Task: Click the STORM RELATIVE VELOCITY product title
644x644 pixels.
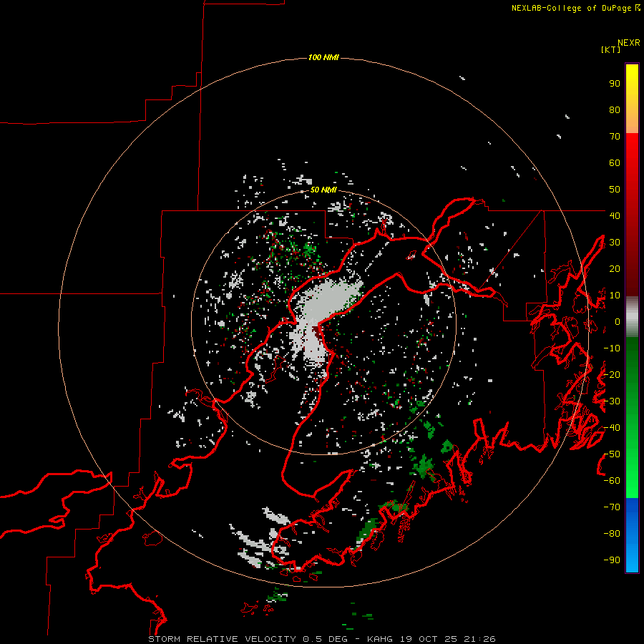Action: tap(223, 639)
